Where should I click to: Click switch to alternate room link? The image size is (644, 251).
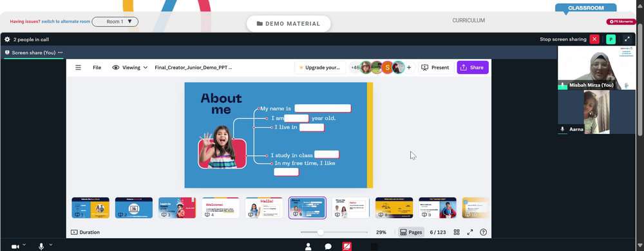click(x=66, y=22)
